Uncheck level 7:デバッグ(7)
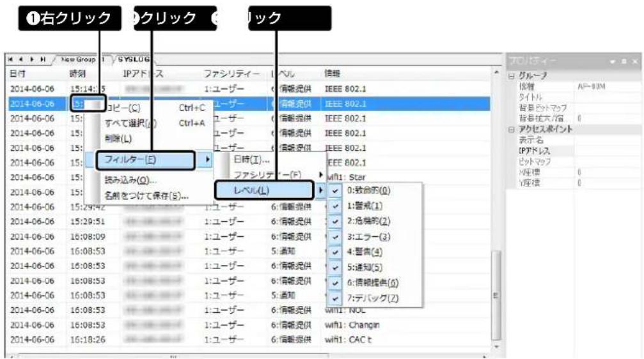 point(336,298)
